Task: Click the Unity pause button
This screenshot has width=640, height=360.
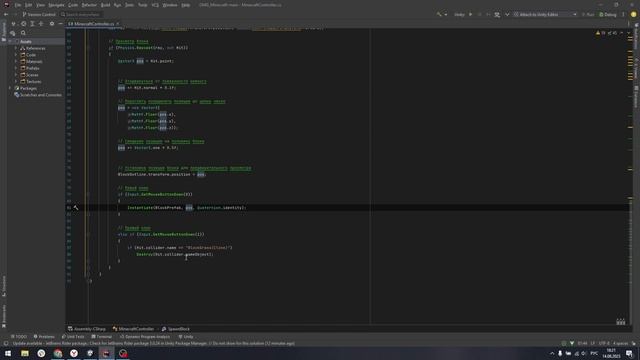Action: tap(479, 14)
